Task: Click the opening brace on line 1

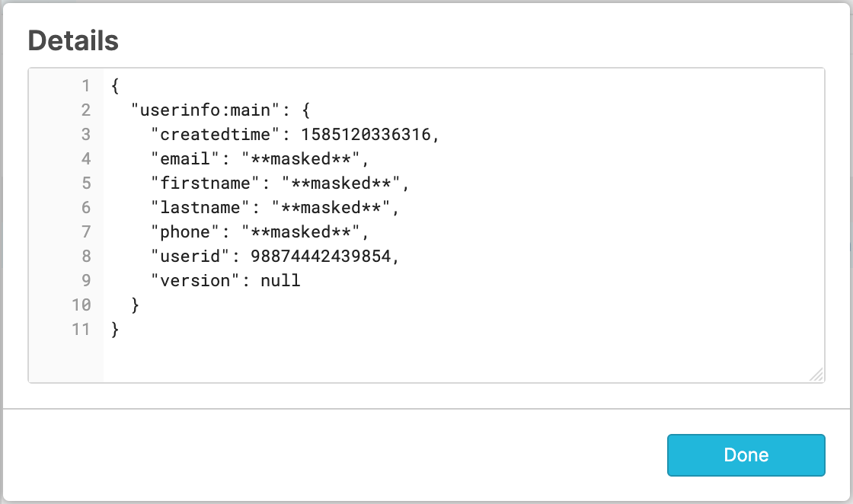Action: point(115,86)
